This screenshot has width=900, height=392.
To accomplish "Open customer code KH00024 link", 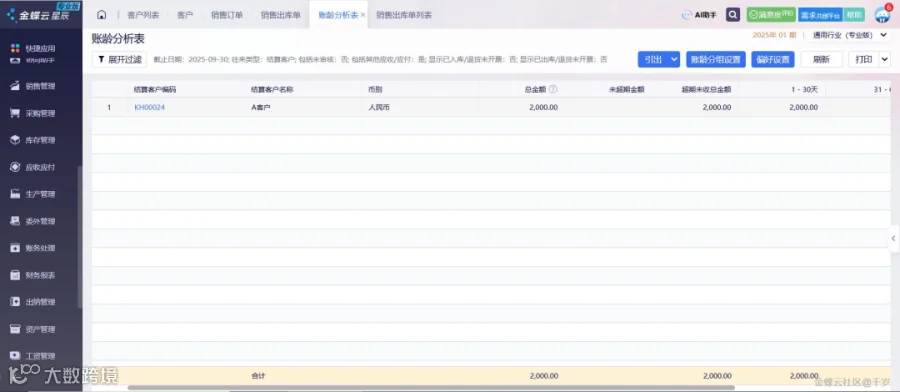I will coord(149,107).
